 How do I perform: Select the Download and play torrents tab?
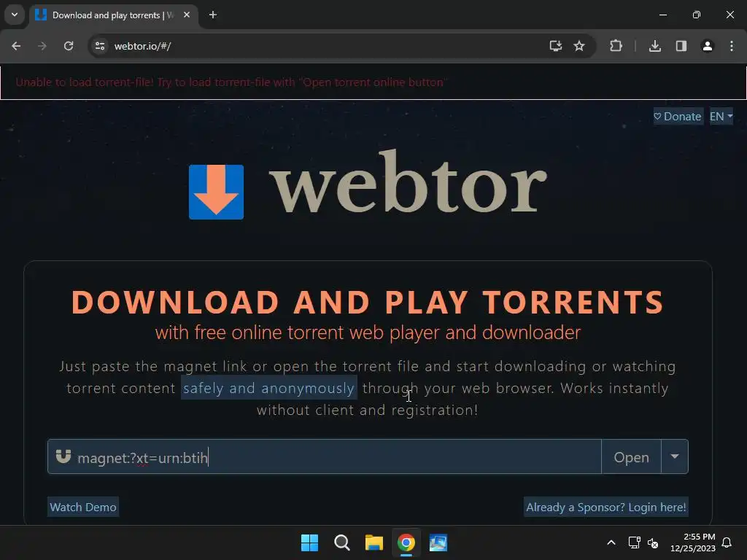pos(113,15)
